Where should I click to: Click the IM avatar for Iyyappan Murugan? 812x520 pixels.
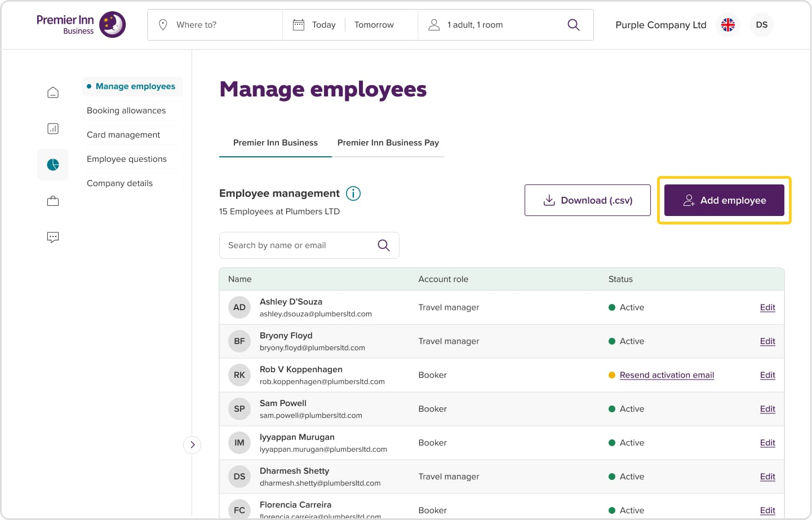click(x=239, y=443)
